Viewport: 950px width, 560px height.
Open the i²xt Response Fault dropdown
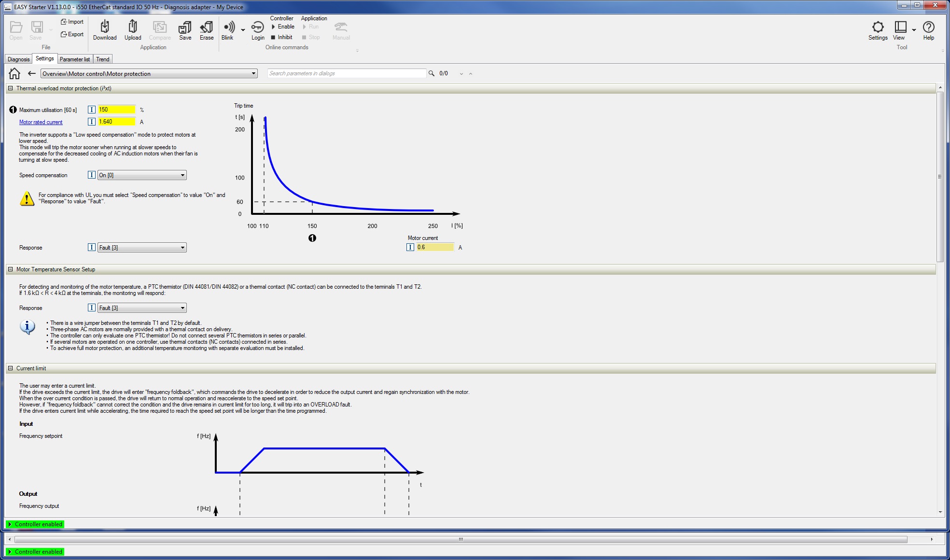click(182, 248)
